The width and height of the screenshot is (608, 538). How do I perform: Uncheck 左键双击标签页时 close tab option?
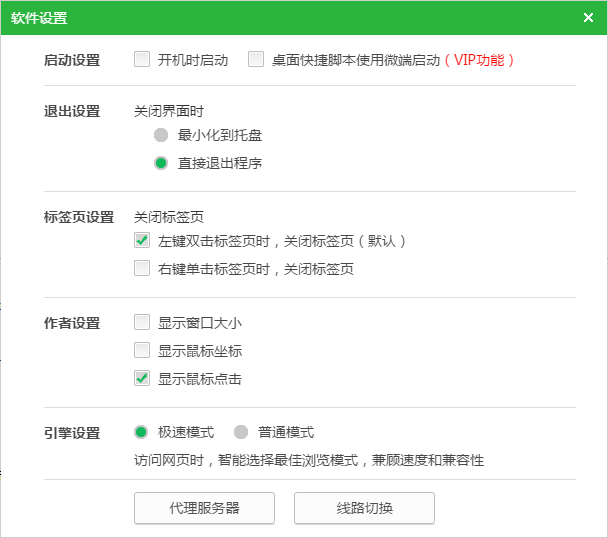(142, 241)
